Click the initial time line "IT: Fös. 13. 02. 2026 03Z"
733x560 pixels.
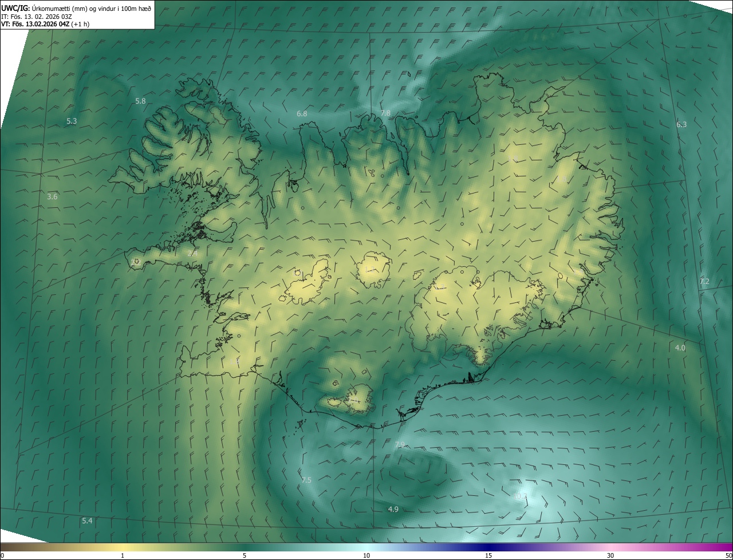point(37,16)
